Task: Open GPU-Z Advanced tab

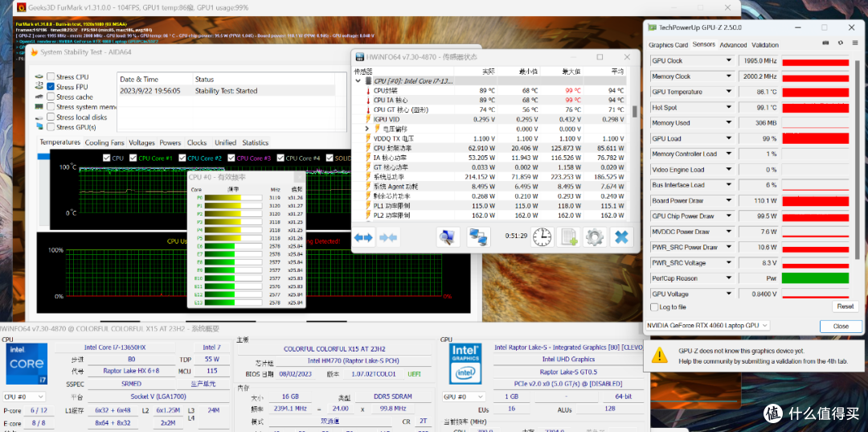Action: pyautogui.click(x=733, y=45)
